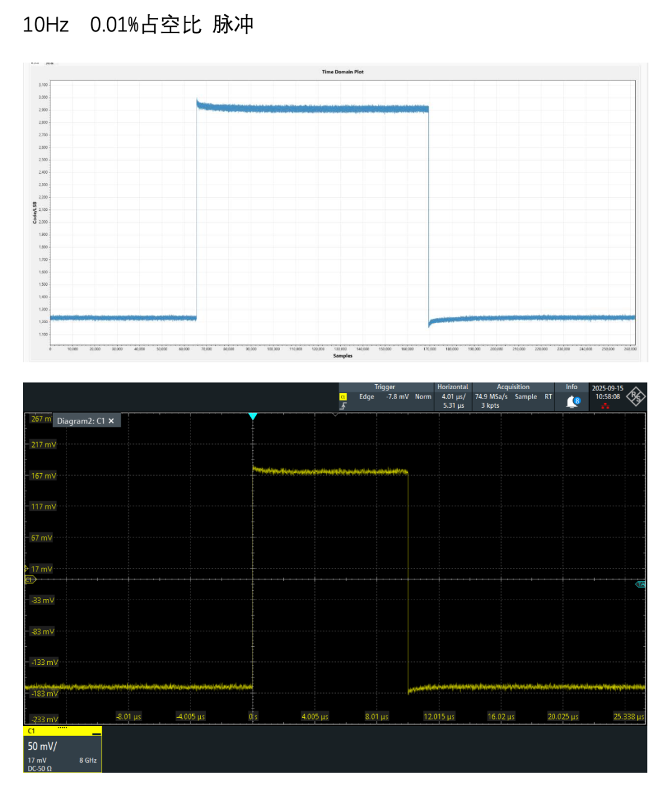
Task: Click the Code/LSB y-axis label
Action: point(35,213)
